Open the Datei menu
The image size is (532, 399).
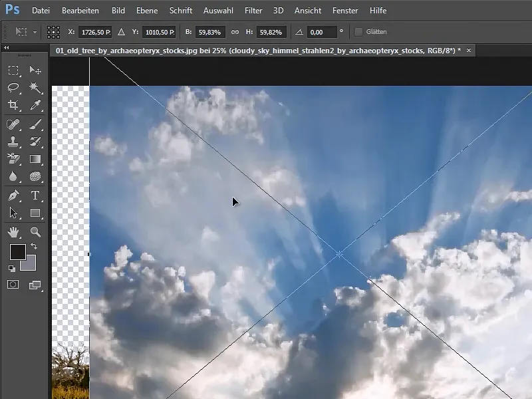click(41, 11)
